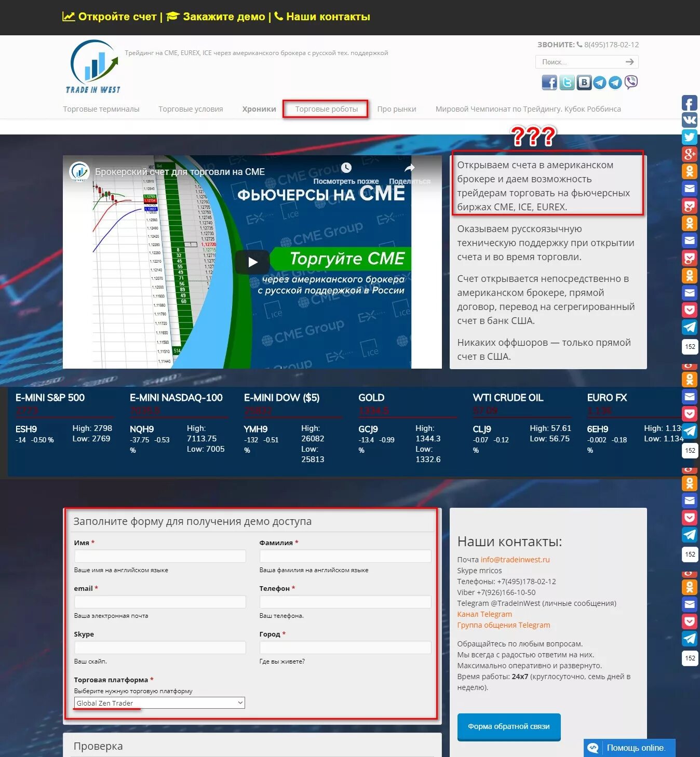The width and height of the screenshot is (700, 757).
Task: Open the Торговые условия menu
Action: pos(191,109)
